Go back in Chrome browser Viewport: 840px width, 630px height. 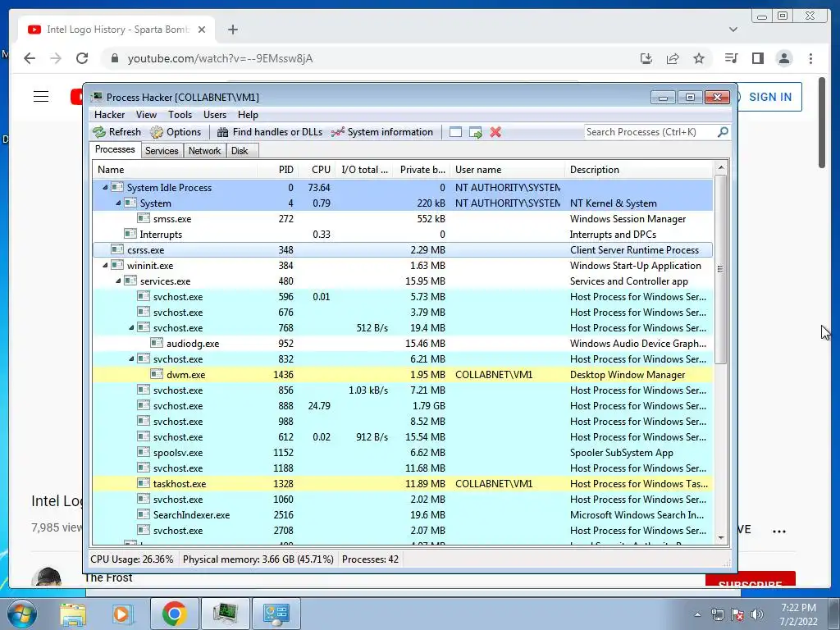pyautogui.click(x=30, y=58)
